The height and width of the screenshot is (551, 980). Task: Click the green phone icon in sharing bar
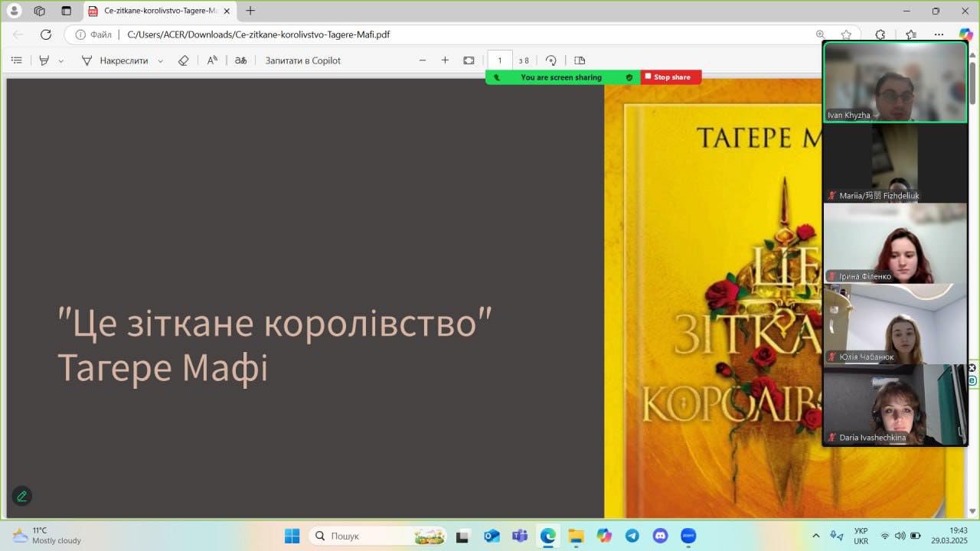[496, 77]
